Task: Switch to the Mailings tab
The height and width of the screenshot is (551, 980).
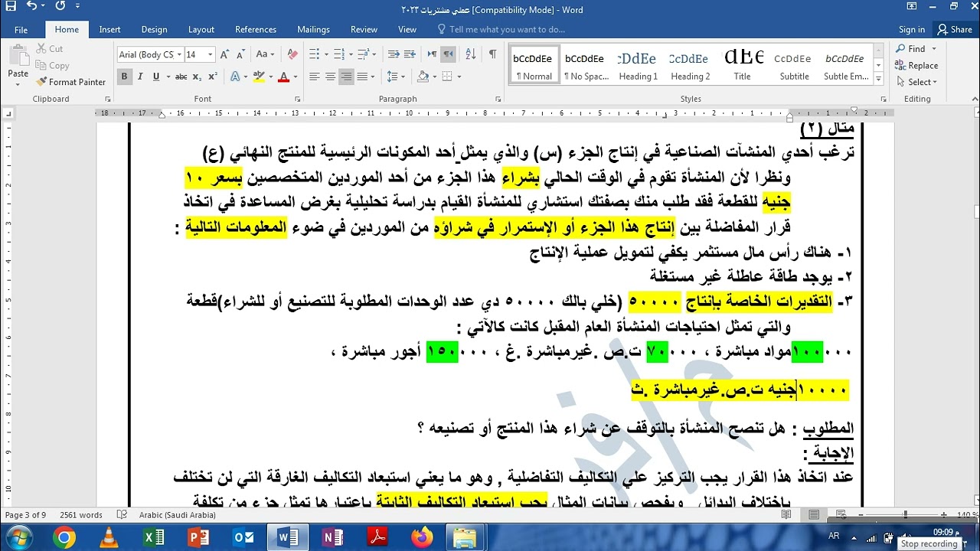Action: pyautogui.click(x=313, y=29)
